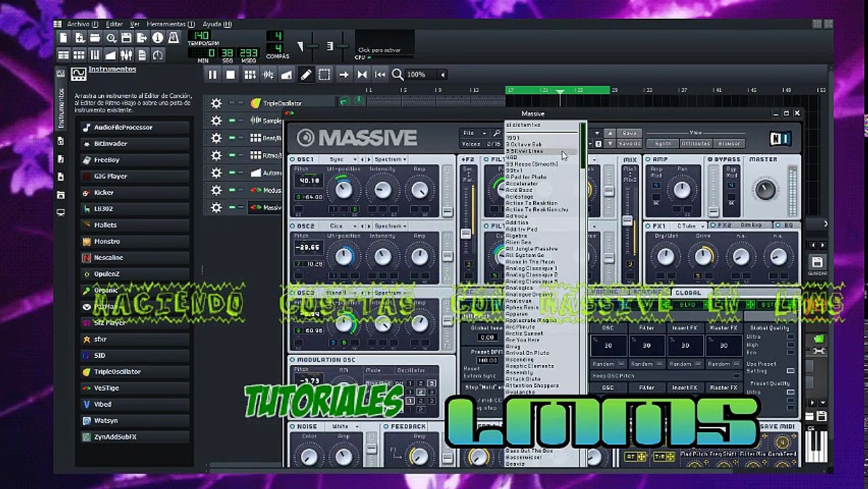Open the Editar menu
Viewport: 868px width, 489px height.
tap(114, 24)
